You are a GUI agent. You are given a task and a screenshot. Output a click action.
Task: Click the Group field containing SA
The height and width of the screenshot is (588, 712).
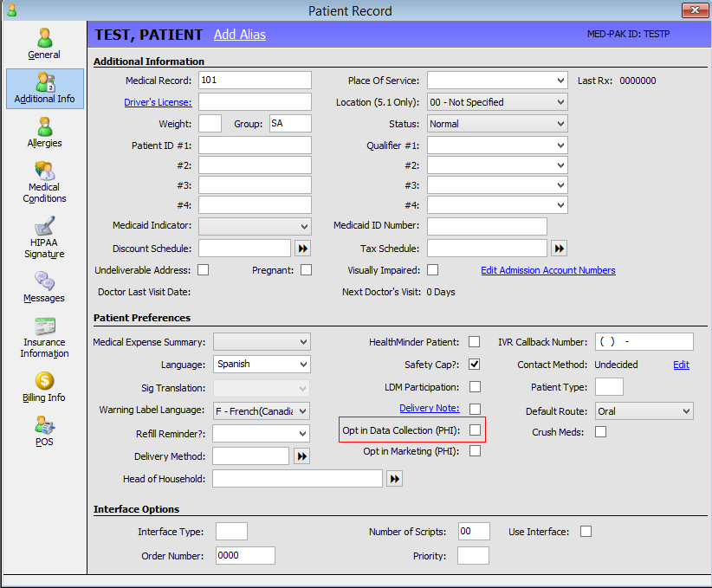[290, 124]
